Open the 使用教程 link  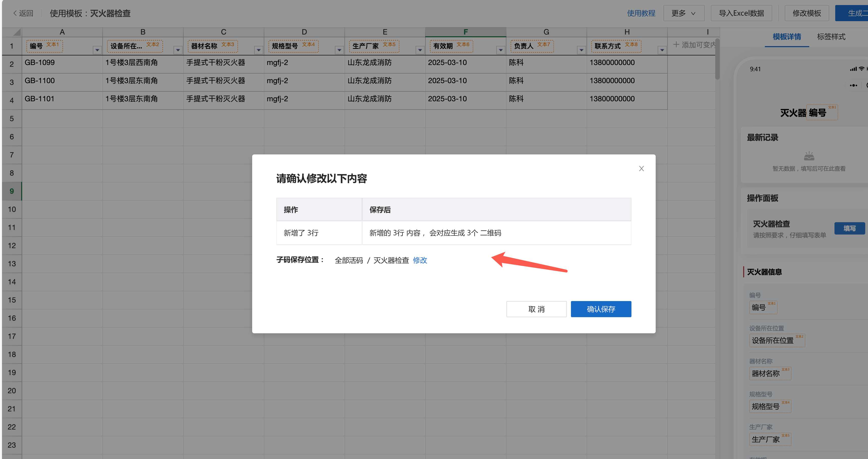(x=641, y=13)
